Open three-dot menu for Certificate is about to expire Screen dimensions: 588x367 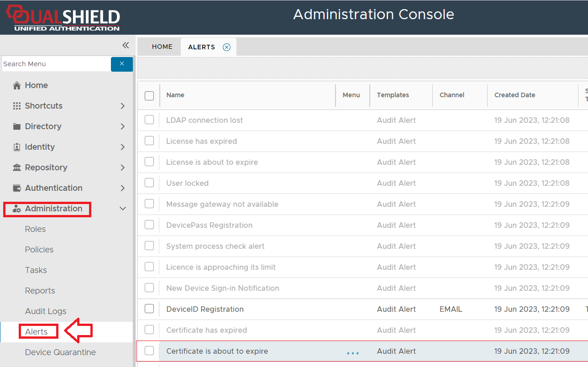352,353
